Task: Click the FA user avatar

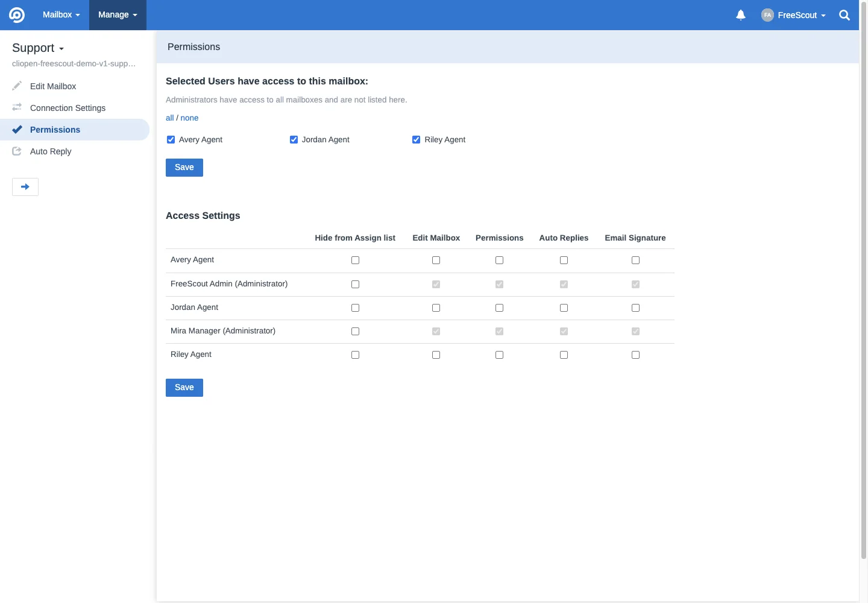Action: 767,15
